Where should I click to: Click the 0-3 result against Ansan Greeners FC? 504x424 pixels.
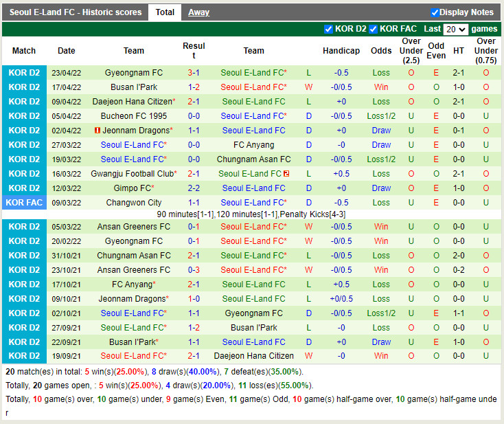pos(194,270)
